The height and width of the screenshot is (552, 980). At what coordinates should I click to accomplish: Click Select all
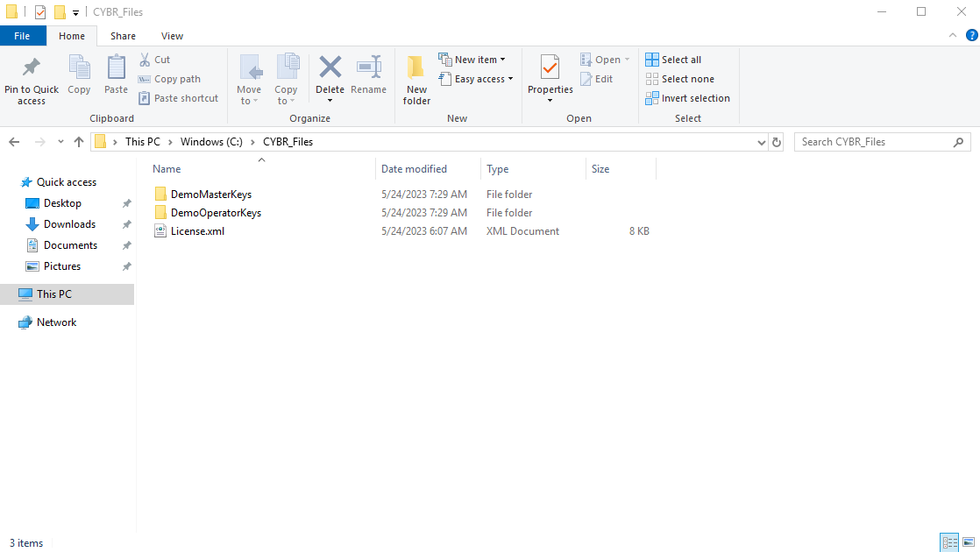pos(673,60)
